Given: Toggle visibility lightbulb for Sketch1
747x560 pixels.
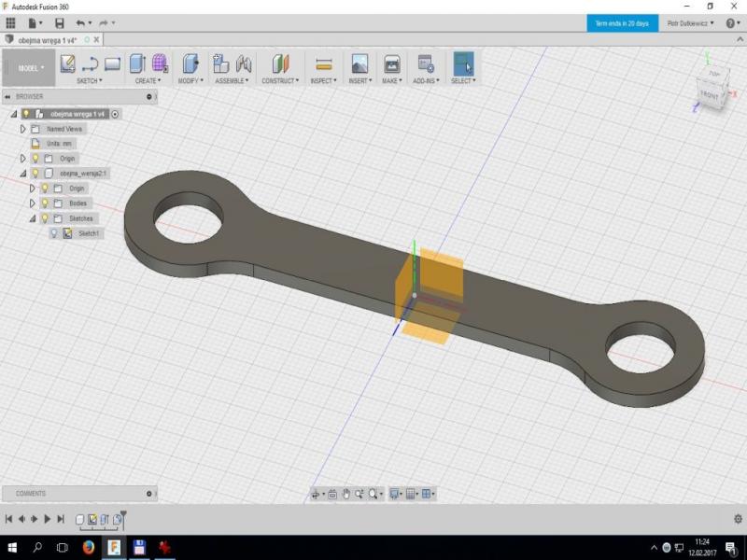Looking at the screenshot, I should coord(54,233).
